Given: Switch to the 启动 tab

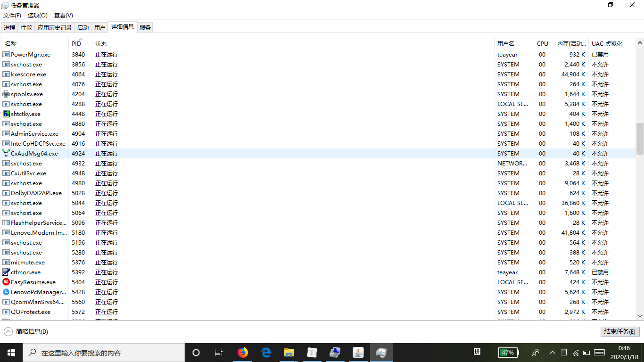Looking at the screenshot, I should [83, 28].
